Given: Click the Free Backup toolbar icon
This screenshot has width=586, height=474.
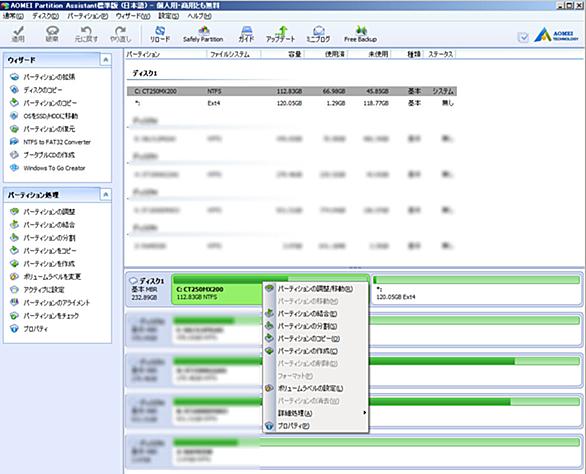Looking at the screenshot, I should [361, 30].
